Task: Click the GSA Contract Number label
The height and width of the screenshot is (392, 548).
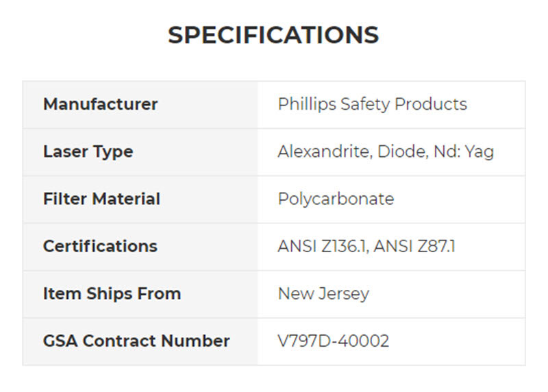Action: point(136,341)
